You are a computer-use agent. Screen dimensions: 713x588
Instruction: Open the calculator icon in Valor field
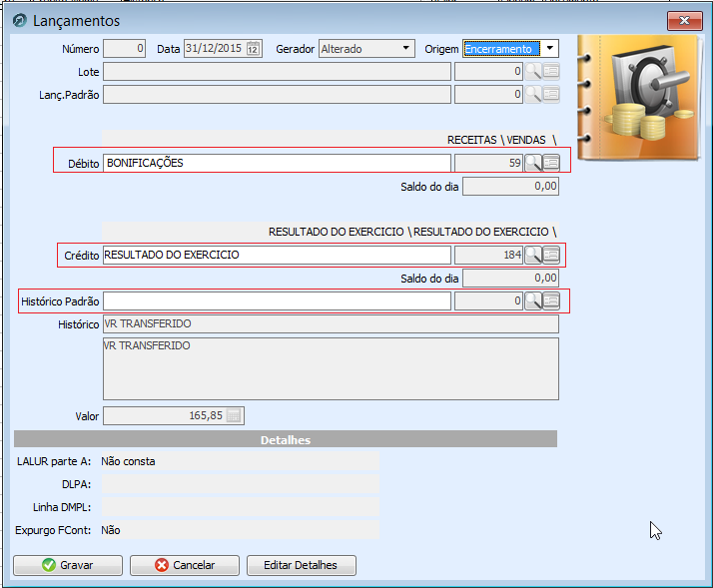[234, 415]
